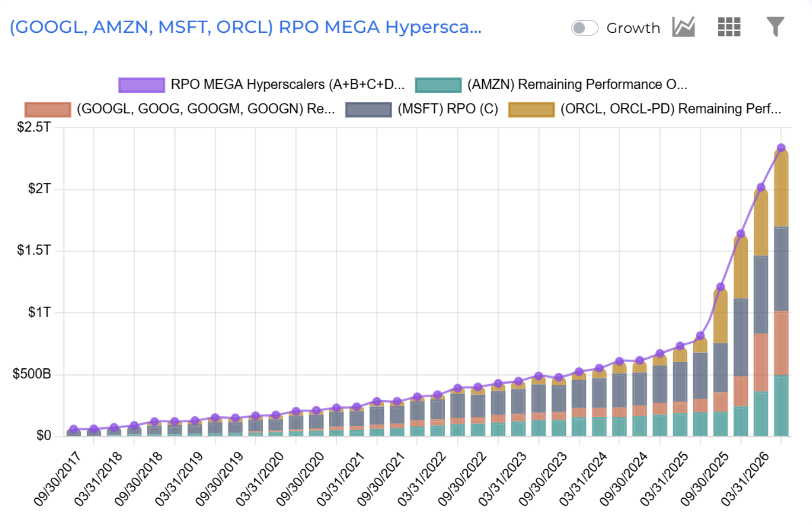Click the $500B y-axis label
Screen dimensions: 812x525
tap(32, 374)
